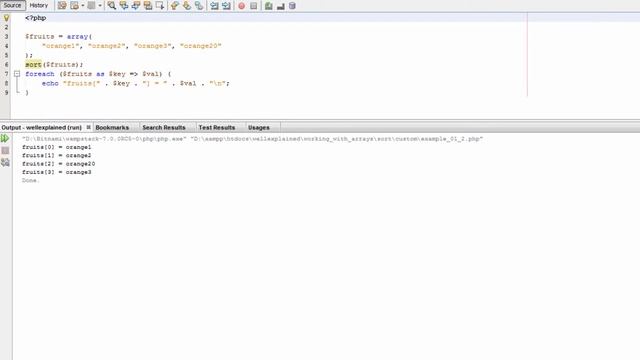Click the "orange20" string in the array

200,46
